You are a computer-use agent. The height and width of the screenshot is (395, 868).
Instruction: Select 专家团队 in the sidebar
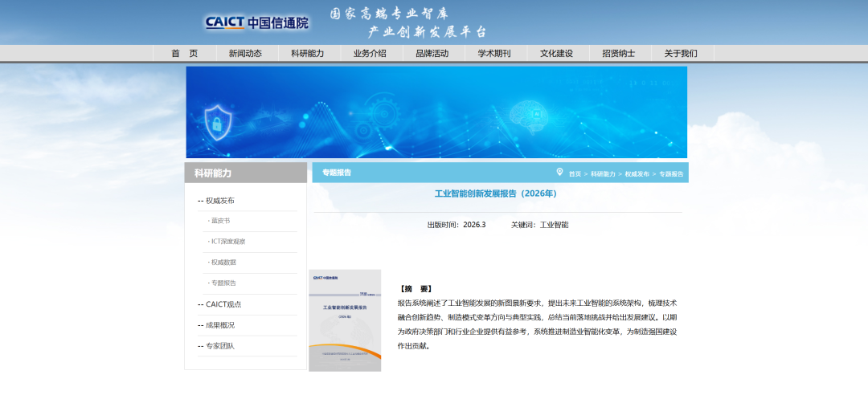click(x=219, y=346)
